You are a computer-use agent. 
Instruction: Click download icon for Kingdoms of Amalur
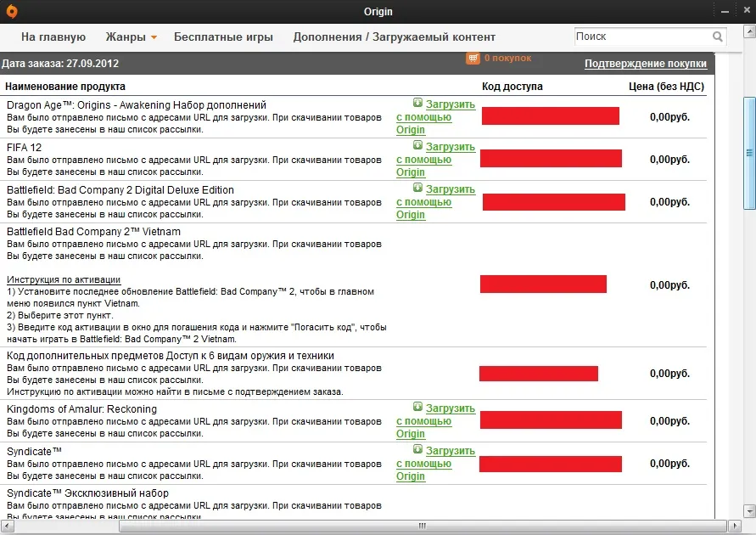tap(417, 407)
